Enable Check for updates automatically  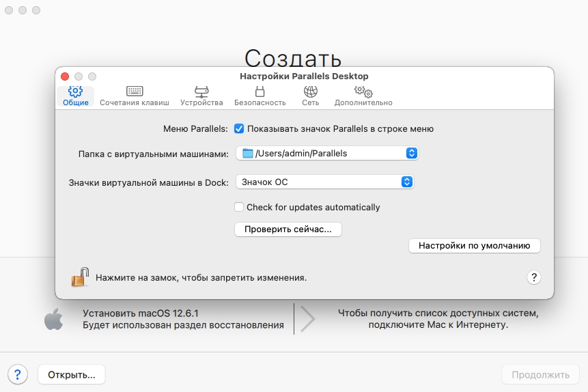coord(239,207)
